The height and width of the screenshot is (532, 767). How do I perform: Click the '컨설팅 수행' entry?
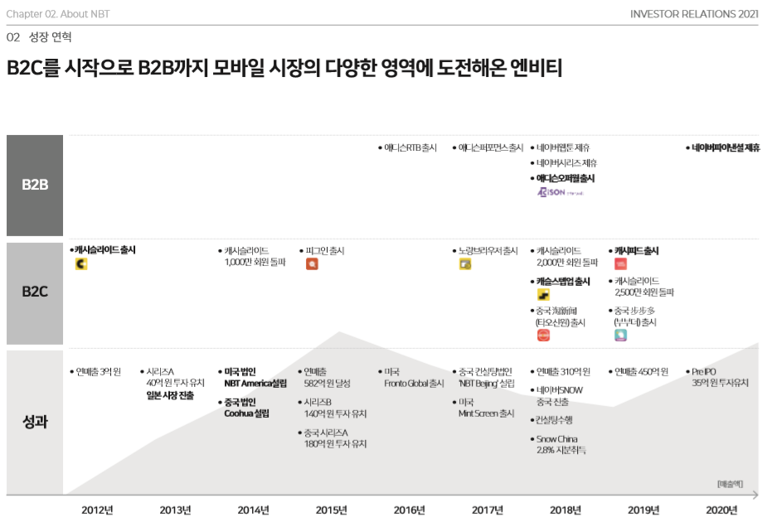[x=554, y=420]
